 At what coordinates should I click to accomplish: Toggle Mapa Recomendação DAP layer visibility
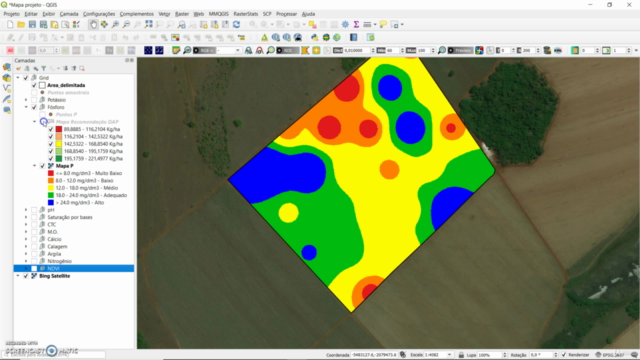43,122
